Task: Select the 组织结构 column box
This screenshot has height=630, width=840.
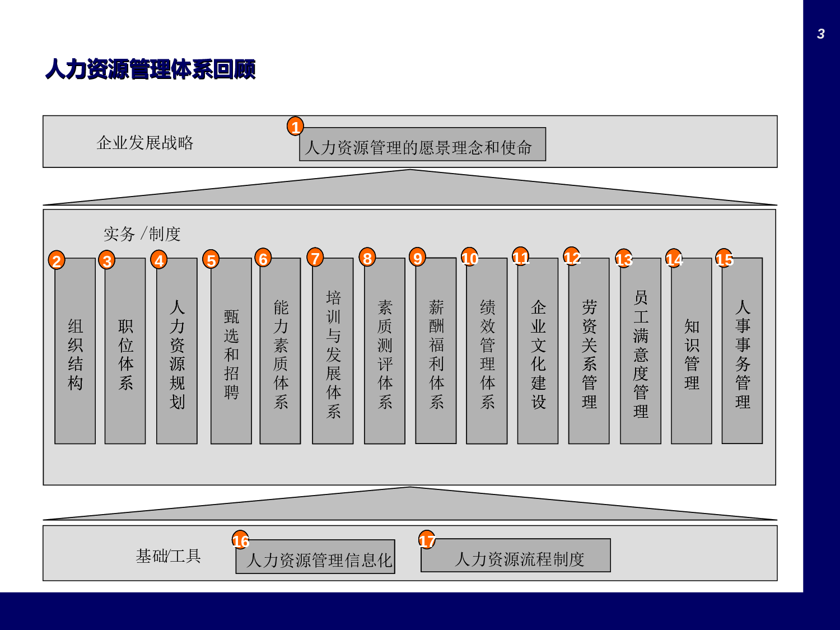Action: coord(75,351)
